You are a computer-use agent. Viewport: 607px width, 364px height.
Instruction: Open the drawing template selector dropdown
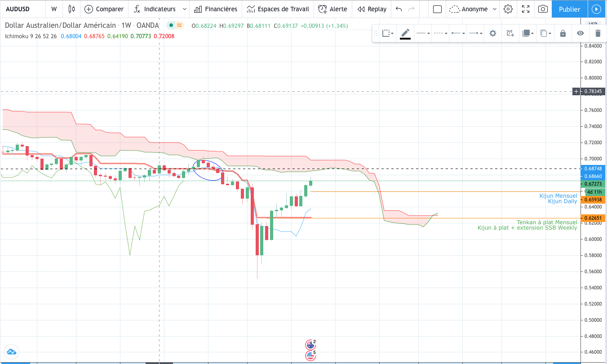click(x=387, y=33)
